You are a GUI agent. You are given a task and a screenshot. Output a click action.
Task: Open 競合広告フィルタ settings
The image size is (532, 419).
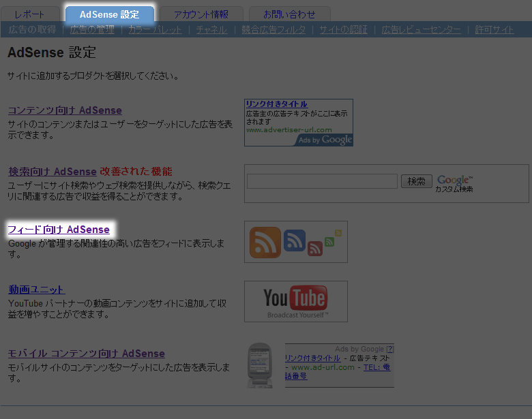[x=274, y=29]
